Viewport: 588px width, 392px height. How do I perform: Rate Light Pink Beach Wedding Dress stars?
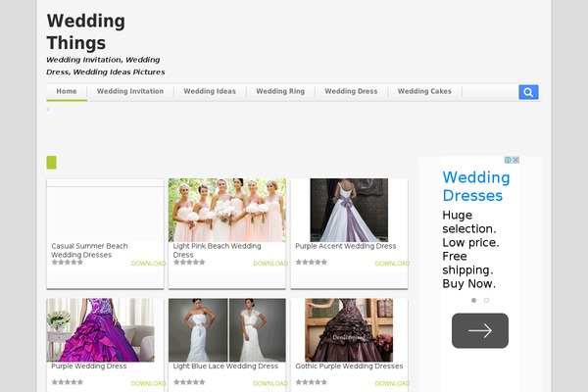click(x=189, y=263)
